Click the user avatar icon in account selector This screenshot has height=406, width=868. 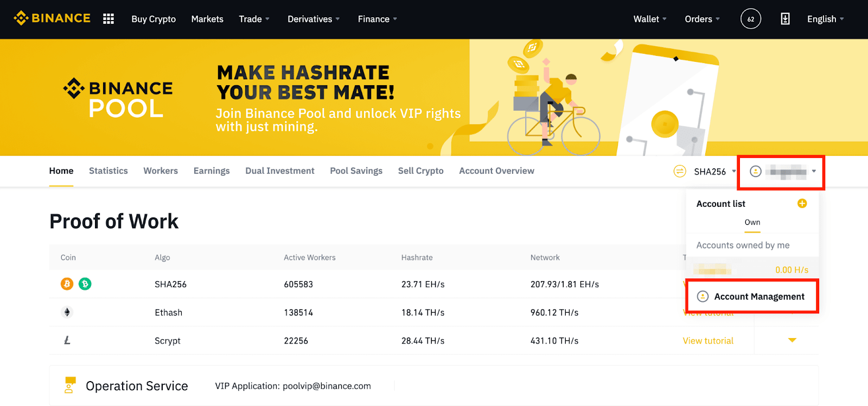click(x=755, y=172)
